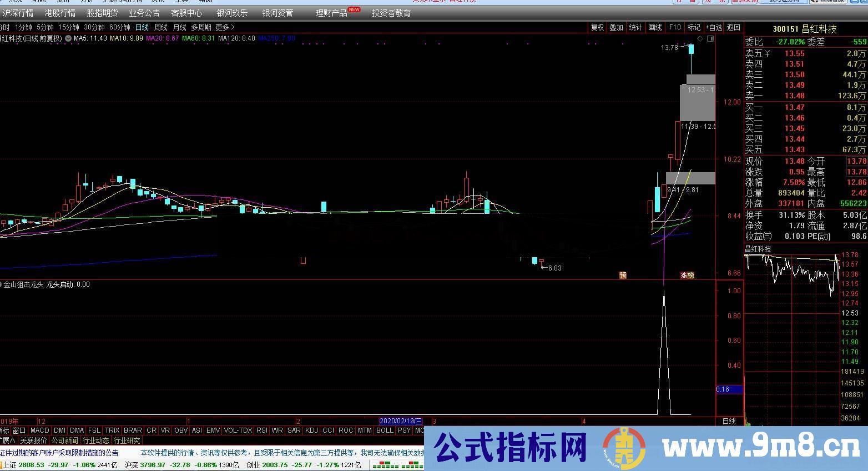868x471 pixels.
Task: Click the 2020/02/19 date marker on timeline
Action: (x=401, y=422)
